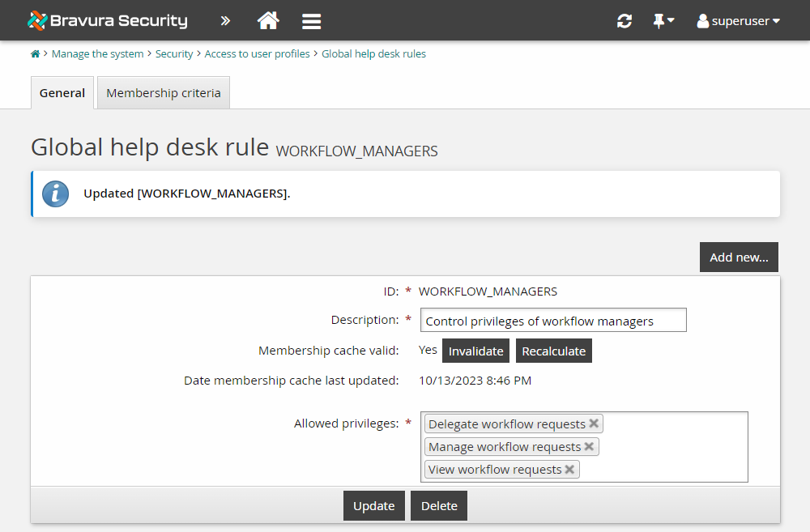Click the pushpin icon in the top bar
Image resolution: width=810 pixels, height=532 pixels.
click(659, 20)
